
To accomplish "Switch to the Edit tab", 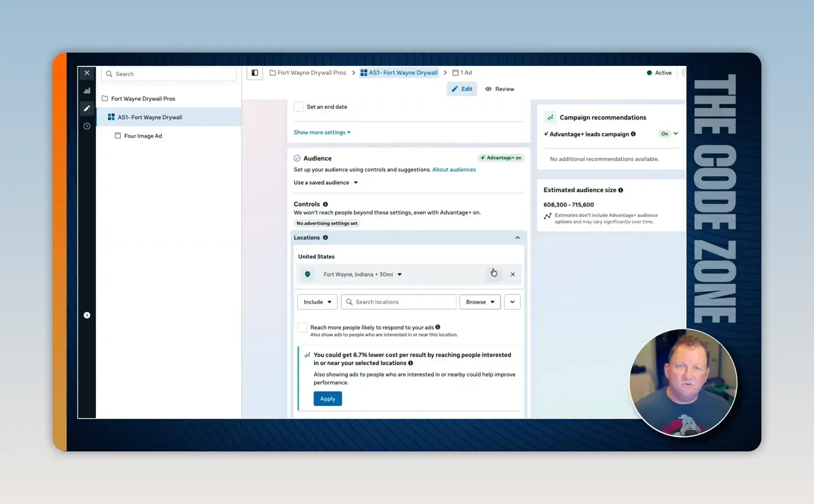I will coord(462,89).
